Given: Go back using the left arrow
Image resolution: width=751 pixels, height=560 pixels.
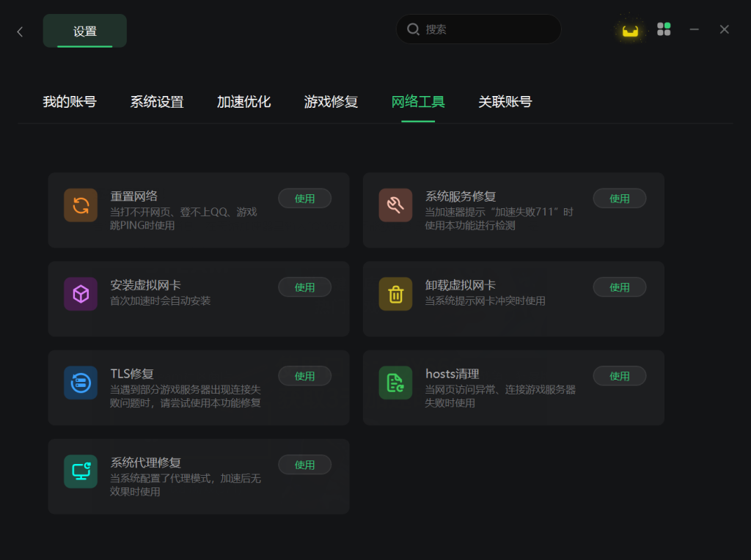Looking at the screenshot, I should point(20,32).
